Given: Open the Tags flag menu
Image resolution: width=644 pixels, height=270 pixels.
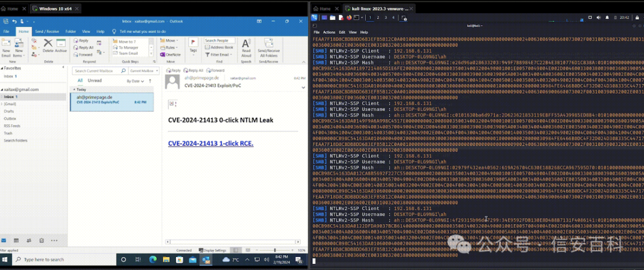Looking at the screenshot, I should pyautogui.click(x=193, y=46).
